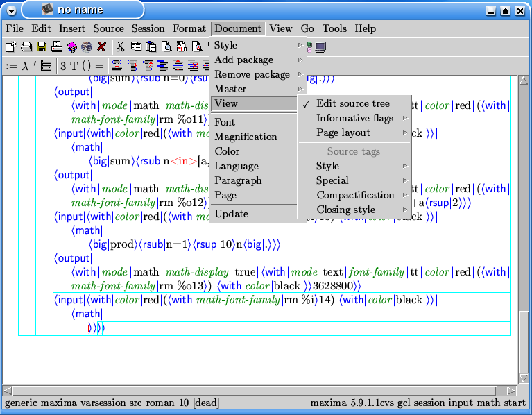Click the vertical scrollbar down arrow

pos(524,378)
